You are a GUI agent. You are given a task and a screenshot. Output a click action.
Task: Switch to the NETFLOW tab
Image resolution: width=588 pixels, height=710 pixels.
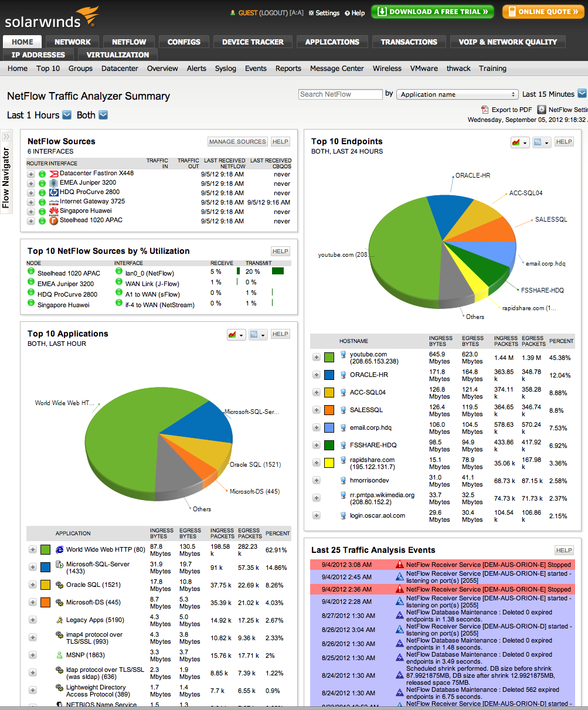(129, 42)
